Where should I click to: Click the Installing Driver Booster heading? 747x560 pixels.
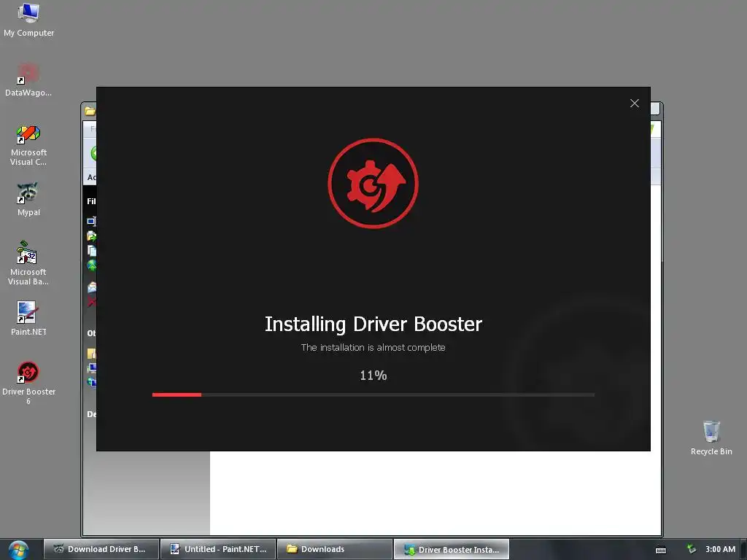click(373, 324)
